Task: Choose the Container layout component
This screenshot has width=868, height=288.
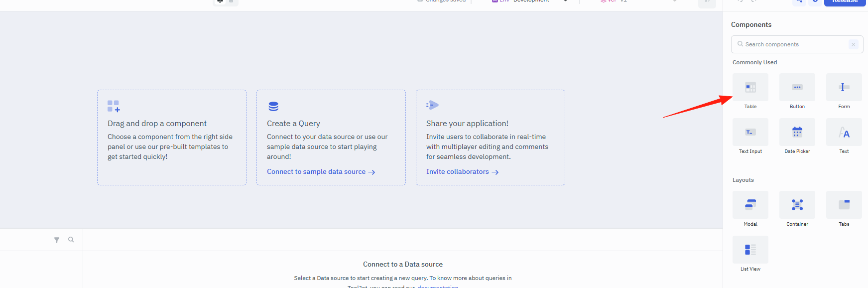Action: (x=797, y=205)
